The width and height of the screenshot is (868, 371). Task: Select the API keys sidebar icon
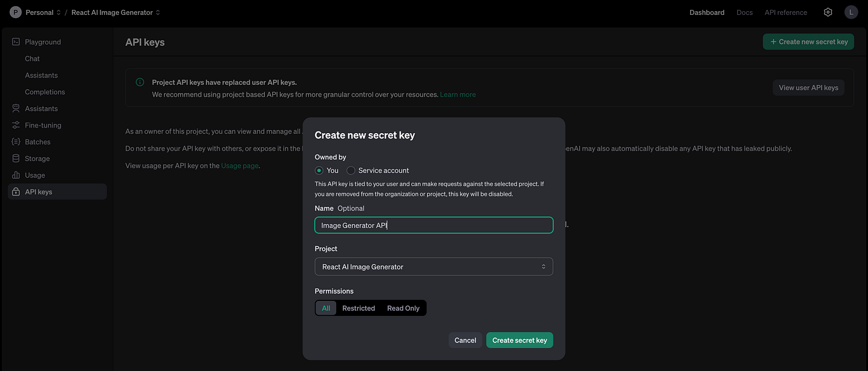click(x=15, y=191)
